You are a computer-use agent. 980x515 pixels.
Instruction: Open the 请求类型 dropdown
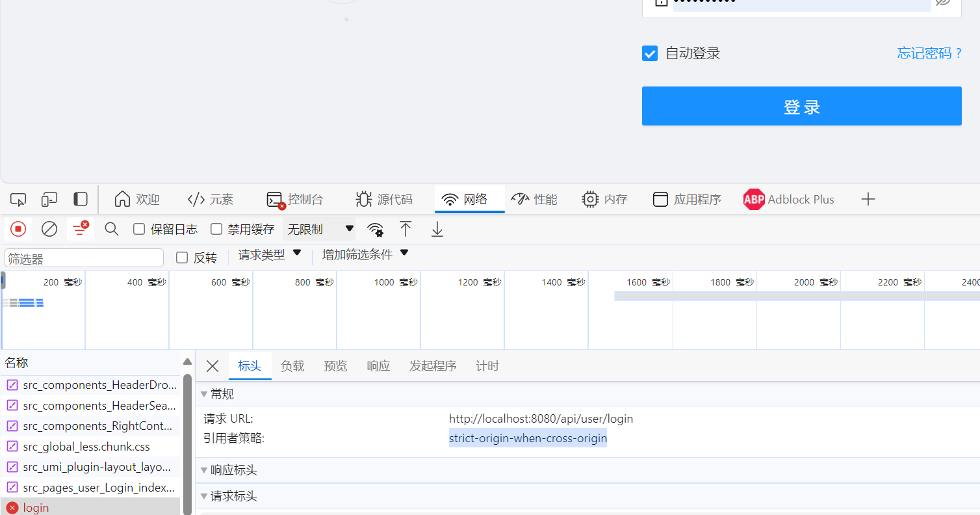point(270,255)
